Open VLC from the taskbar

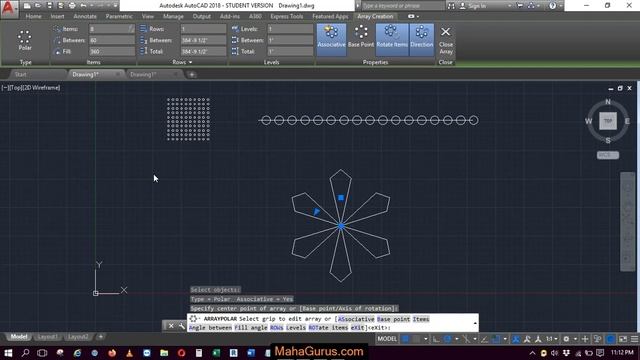point(129,353)
